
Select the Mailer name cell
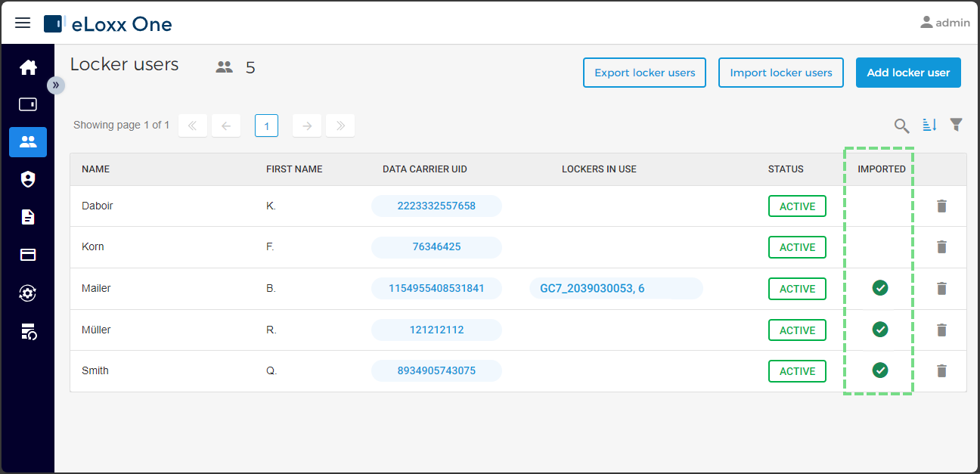96,288
